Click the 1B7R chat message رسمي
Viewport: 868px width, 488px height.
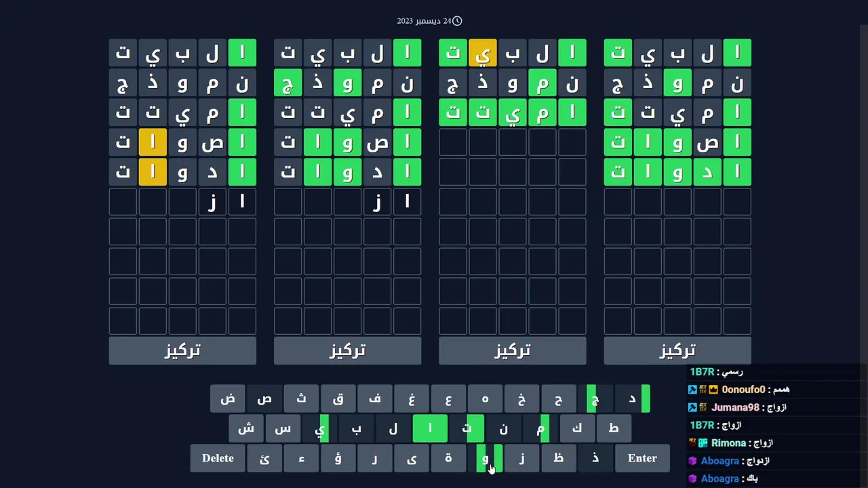point(732,372)
